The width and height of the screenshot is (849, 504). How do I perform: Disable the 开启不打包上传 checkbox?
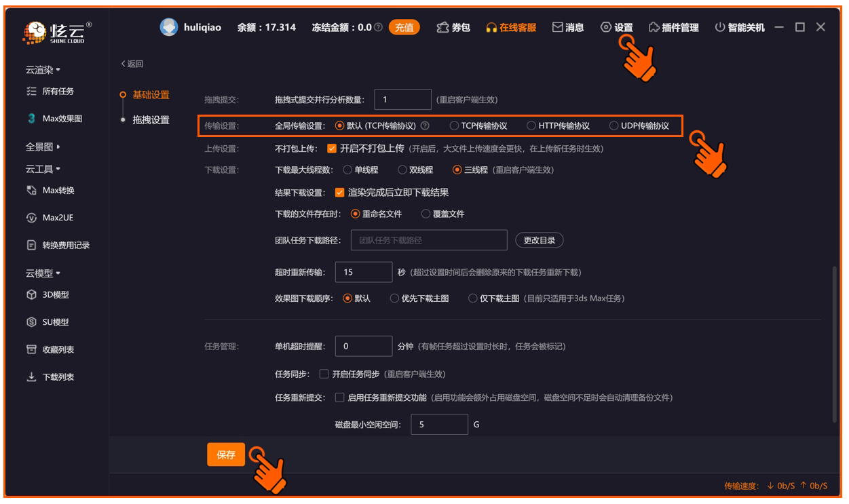332,148
